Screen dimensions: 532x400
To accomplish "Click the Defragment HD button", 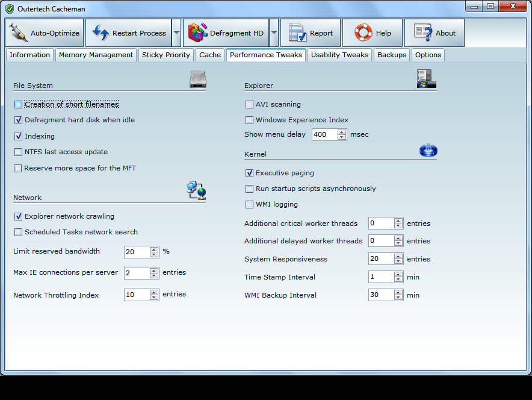I will 226,33.
